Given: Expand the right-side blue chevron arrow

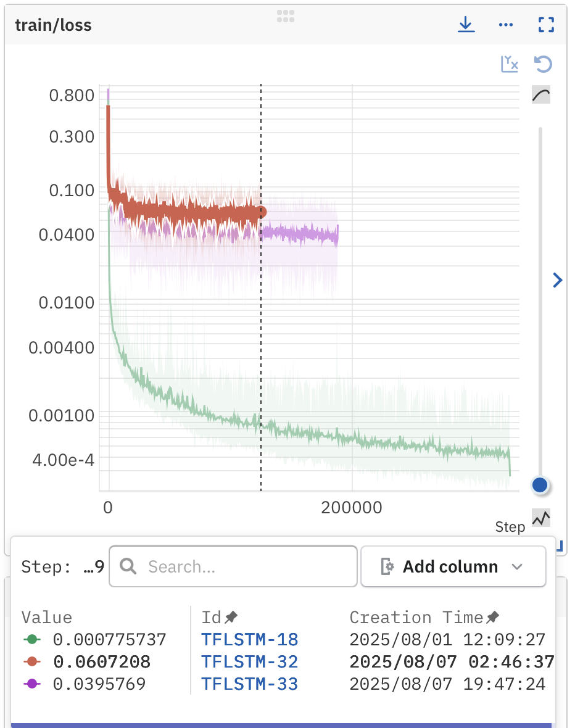Looking at the screenshot, I should click(x=557, y=281).
